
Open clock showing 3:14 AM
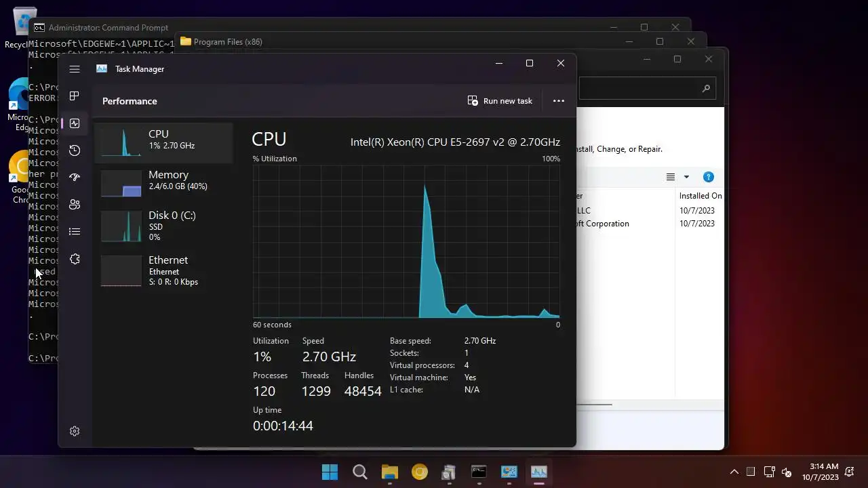(821, 472)
